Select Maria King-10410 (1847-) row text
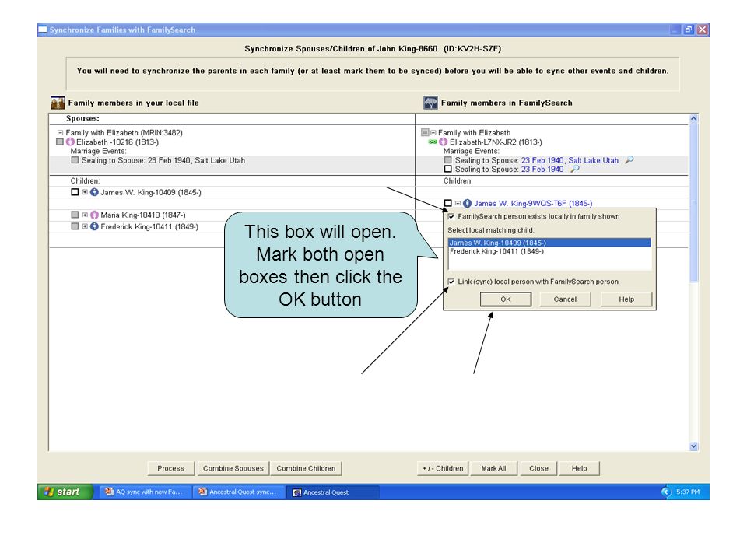This screenshot has height=560, width=747. 143,215
